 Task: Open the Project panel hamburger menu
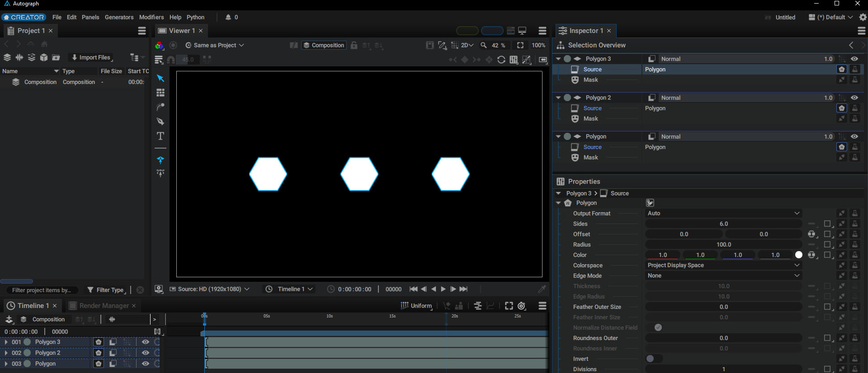click(x=142, y=31)
